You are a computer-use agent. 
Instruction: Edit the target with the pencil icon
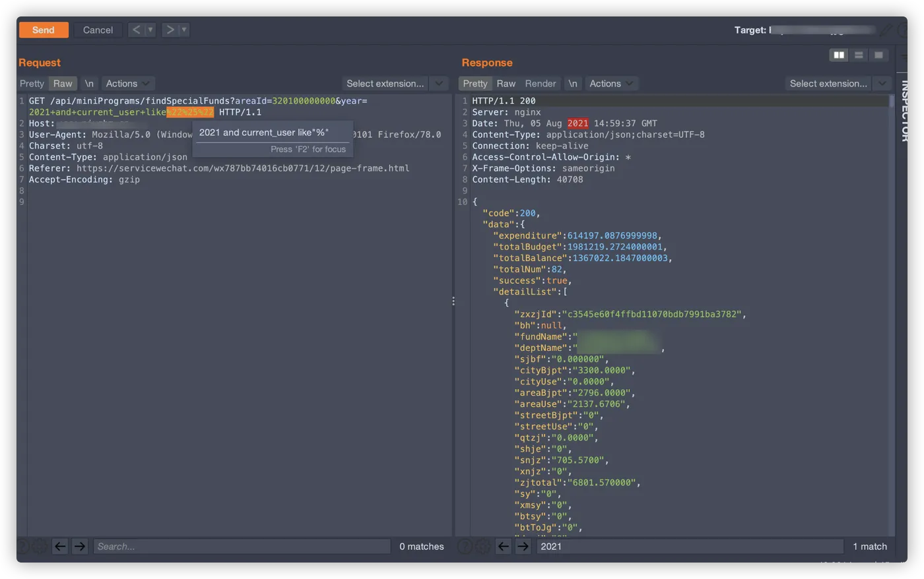coord(886,30)
